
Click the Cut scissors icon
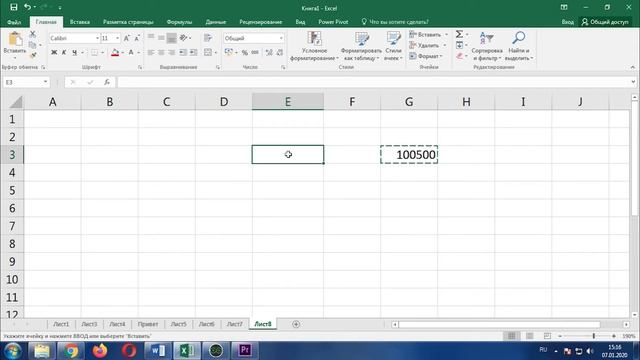pyautogui.click(x=33, y=34)
